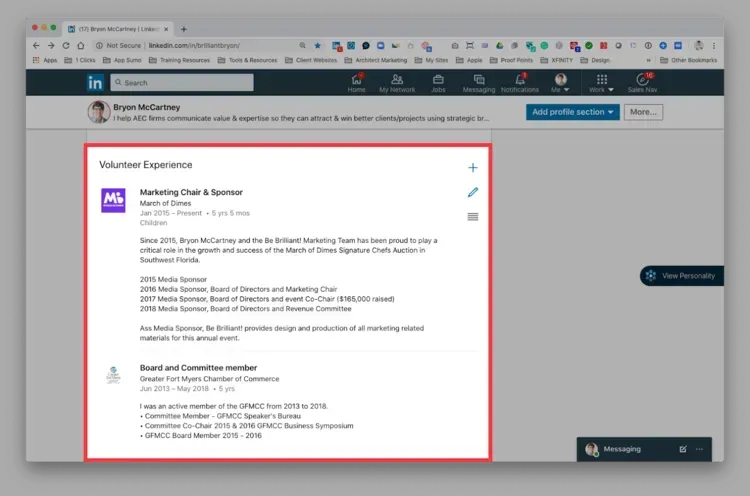Viewport: 750px width, 496px height.
Task: Open the Marketing Chair & Sponsor title
Action: tap(191, 192)
